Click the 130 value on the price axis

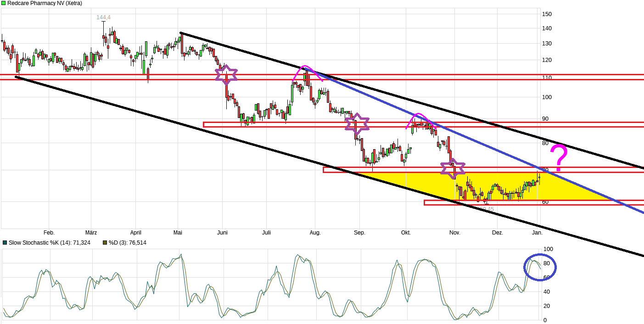point(547,44)
